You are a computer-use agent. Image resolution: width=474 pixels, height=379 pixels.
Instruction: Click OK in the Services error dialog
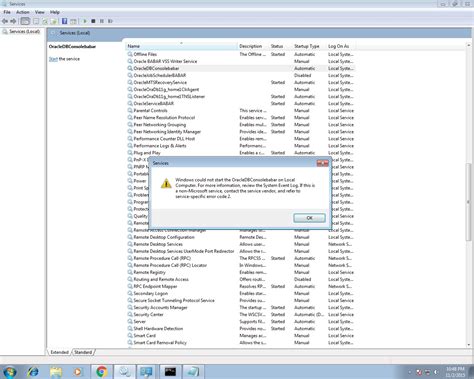click(x=309, y=218)
